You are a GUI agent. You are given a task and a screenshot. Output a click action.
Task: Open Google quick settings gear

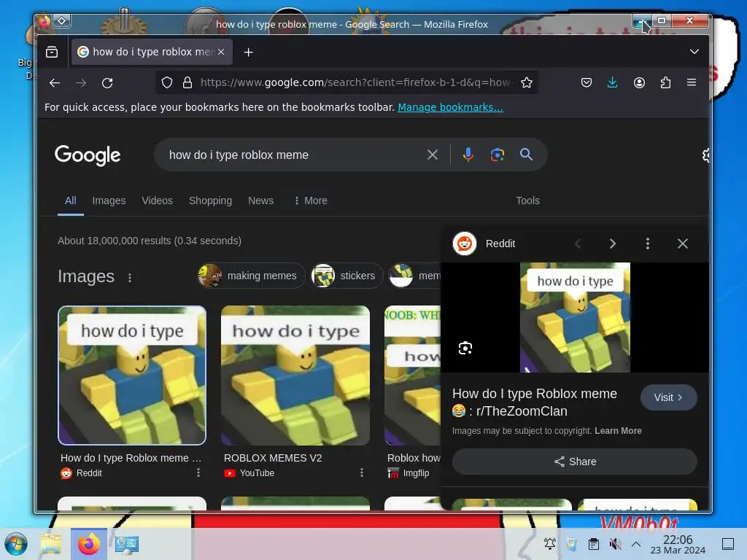tap(706, 155)
